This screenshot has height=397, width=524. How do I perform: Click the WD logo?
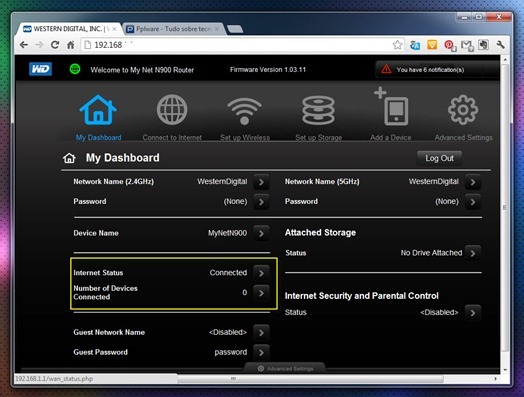point(40,69)
